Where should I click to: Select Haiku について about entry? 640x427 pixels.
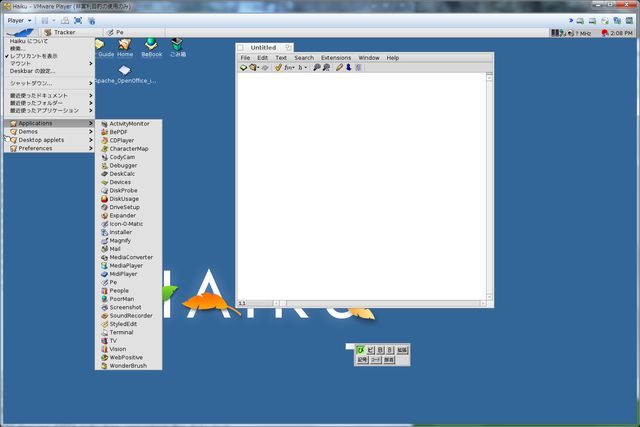[x=49, y=41]
